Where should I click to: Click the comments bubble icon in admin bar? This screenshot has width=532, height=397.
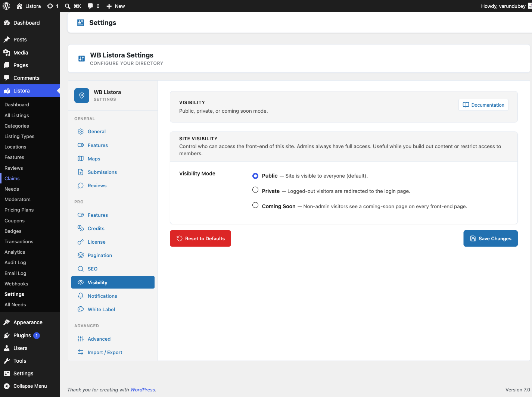coord(90,6)
